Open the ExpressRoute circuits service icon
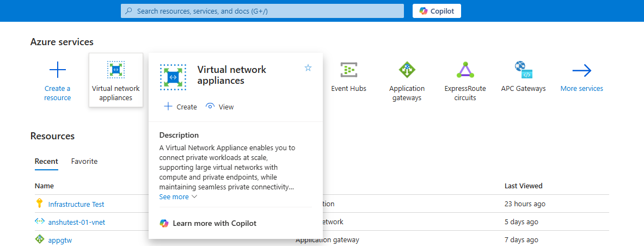This screenshot has width=644, height=246. pos(465,70)
